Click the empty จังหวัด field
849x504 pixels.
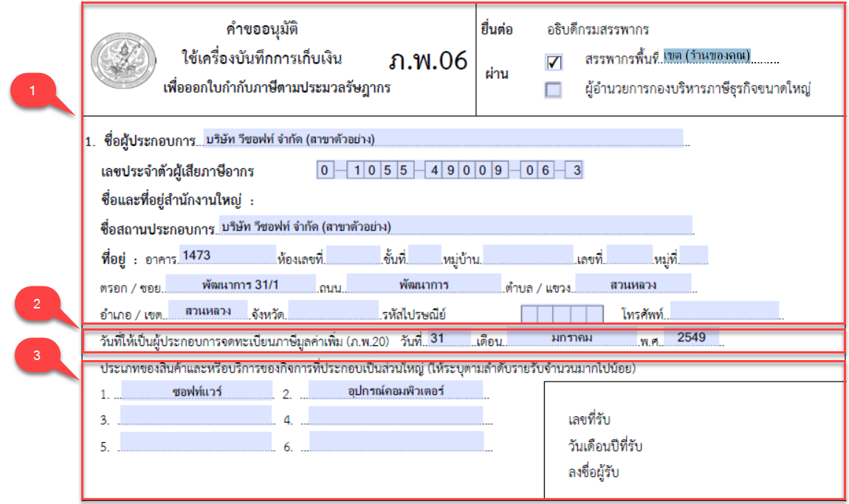point(333,311)
